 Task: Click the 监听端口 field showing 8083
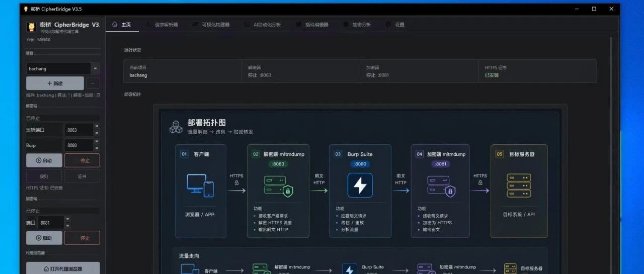tap(79, 130)
